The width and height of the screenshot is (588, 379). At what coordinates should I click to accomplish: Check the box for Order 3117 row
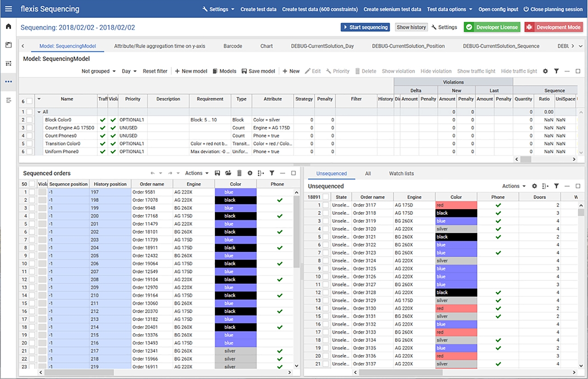(x=326, y=205)
